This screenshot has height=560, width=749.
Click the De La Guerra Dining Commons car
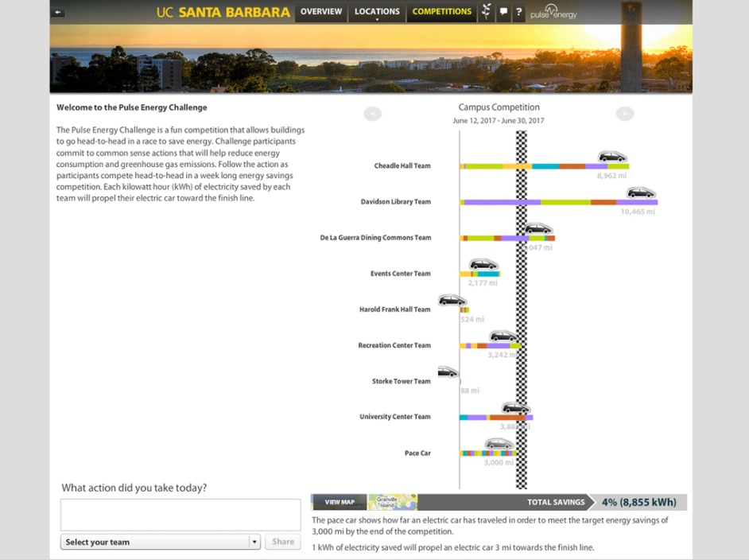pyautogui.click(x=538, y=228)
